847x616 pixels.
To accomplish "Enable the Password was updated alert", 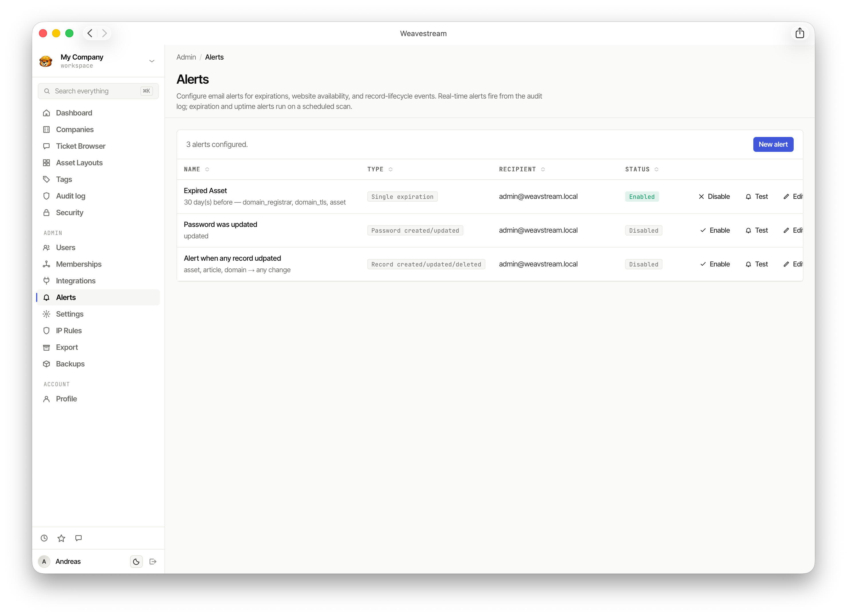I will pos(715,230).
